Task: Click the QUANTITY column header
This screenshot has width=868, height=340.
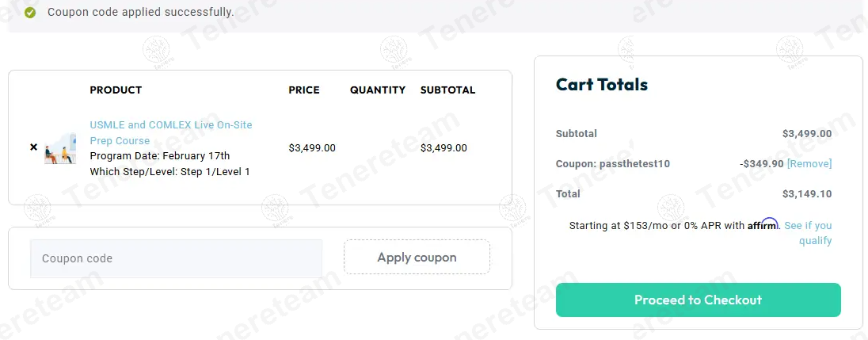Action: point(378,90)
